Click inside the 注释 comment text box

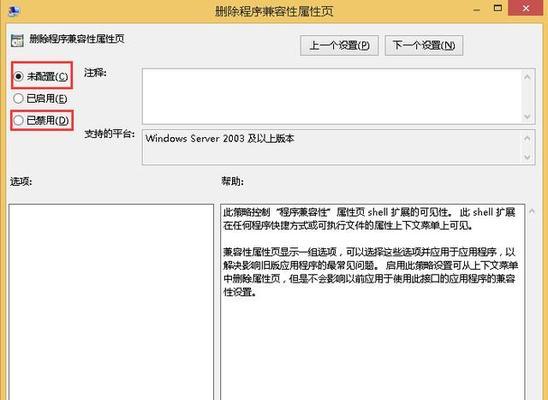[x=332, y=96]
